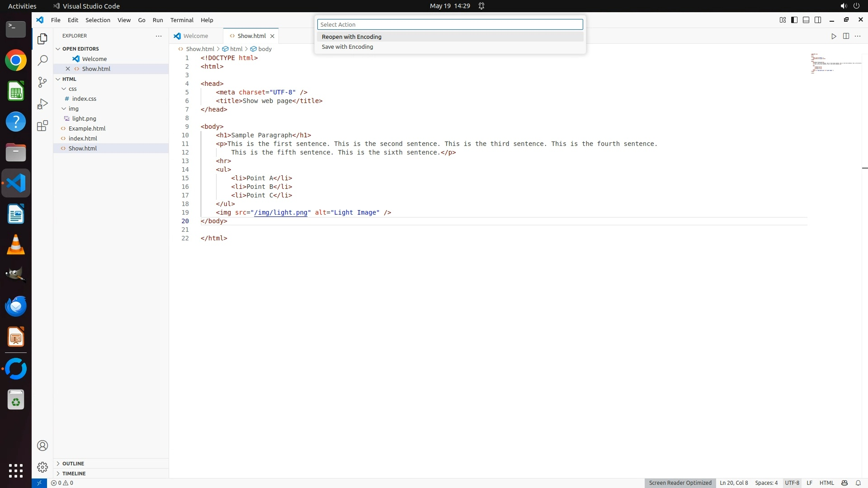Switch to the Welcome tab
This screenshot has height=488, width=868.
pyautogui.click(x=196, y=36)
